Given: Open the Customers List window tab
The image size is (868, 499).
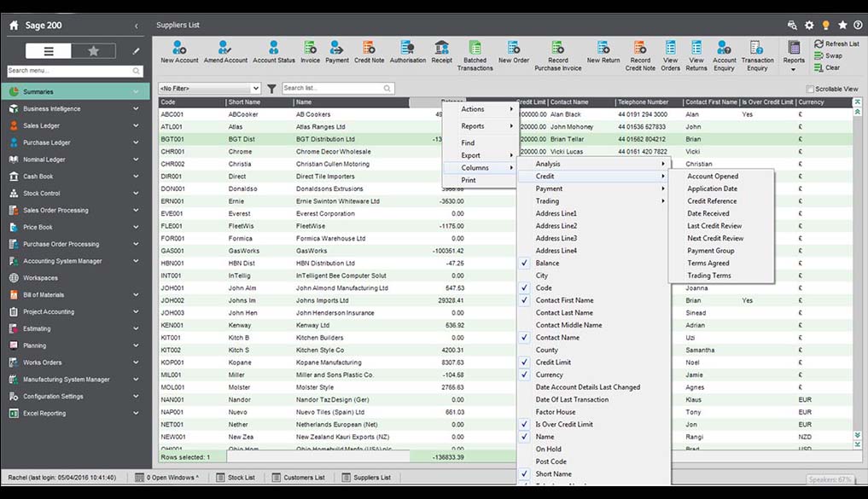Looking at the screenshot, I should (x=299, y=478).
